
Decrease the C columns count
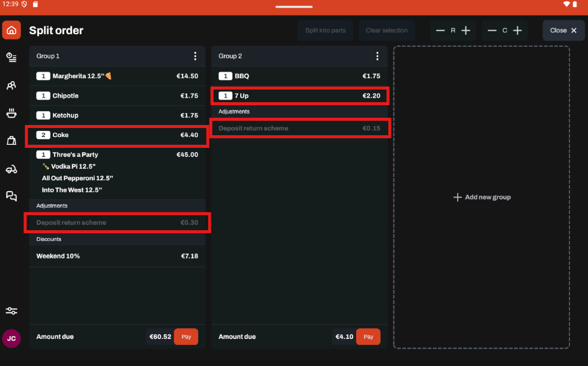click(x=492, y=31)
